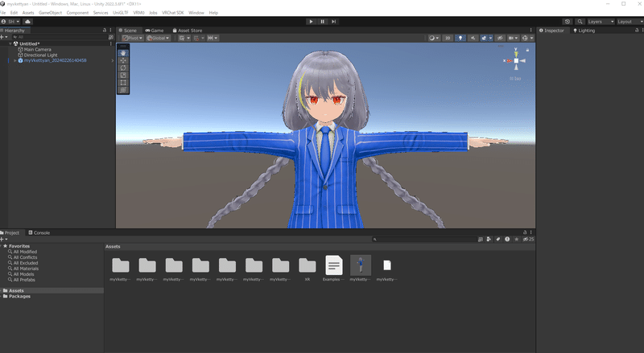Switch to the Game tab
Image resolution: width=644 pixels, height=353 pixels.
(x=155, y=31)
